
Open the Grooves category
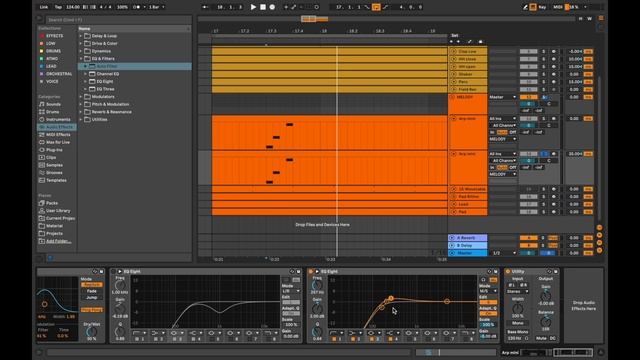[x=54, y=173]
